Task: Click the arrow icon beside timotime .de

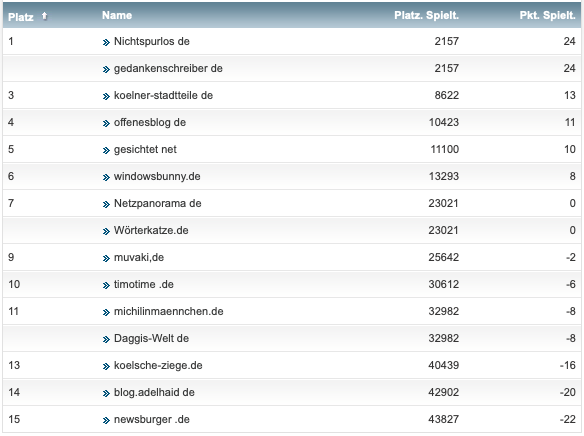Action: coord(106,285)
